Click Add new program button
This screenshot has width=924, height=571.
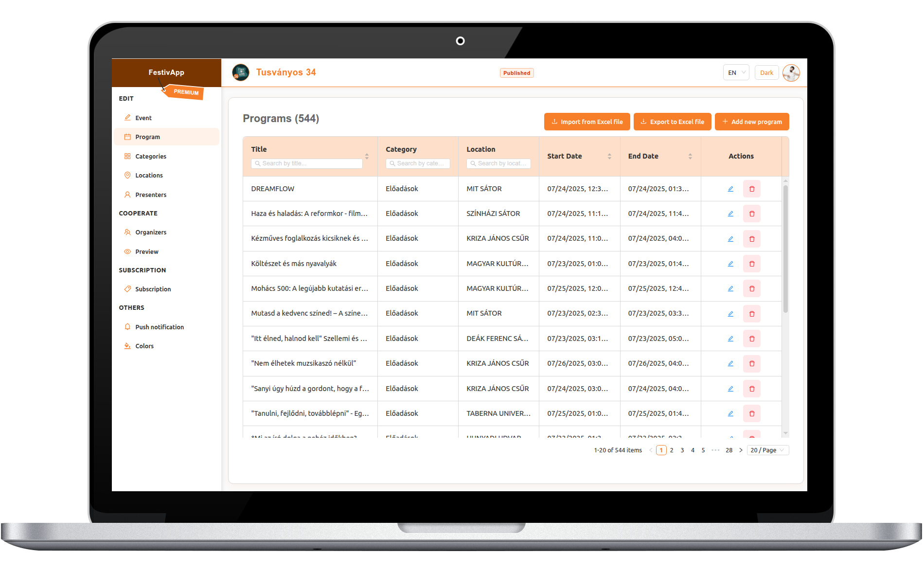point(752,122)
